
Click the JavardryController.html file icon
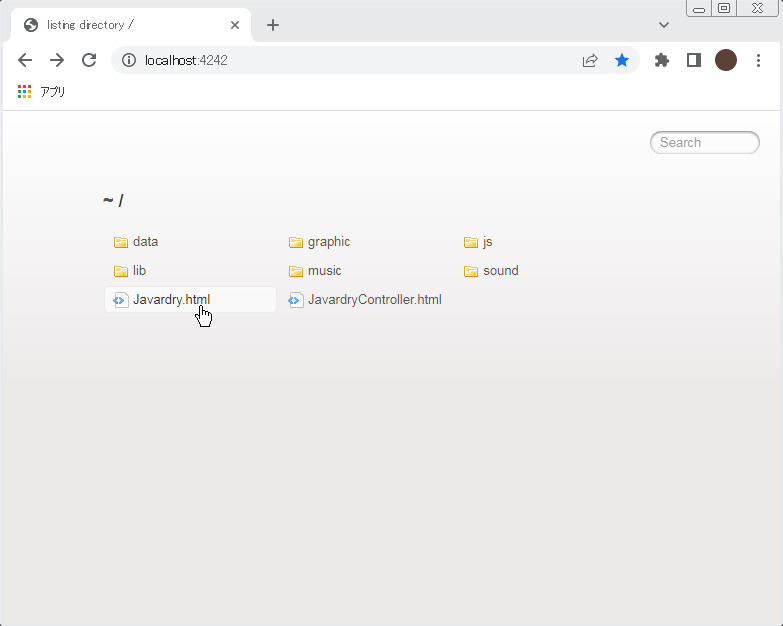pyautogui.click(x=295, y=300)
